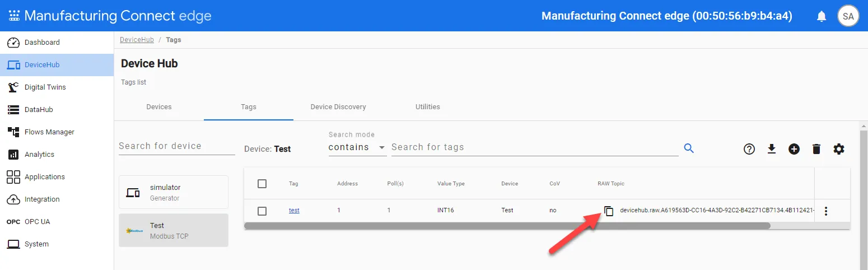Viewport: 868px width, 270px height.
Task: Click the DeviceHub devices icon
Action: [x=13, y=65]
